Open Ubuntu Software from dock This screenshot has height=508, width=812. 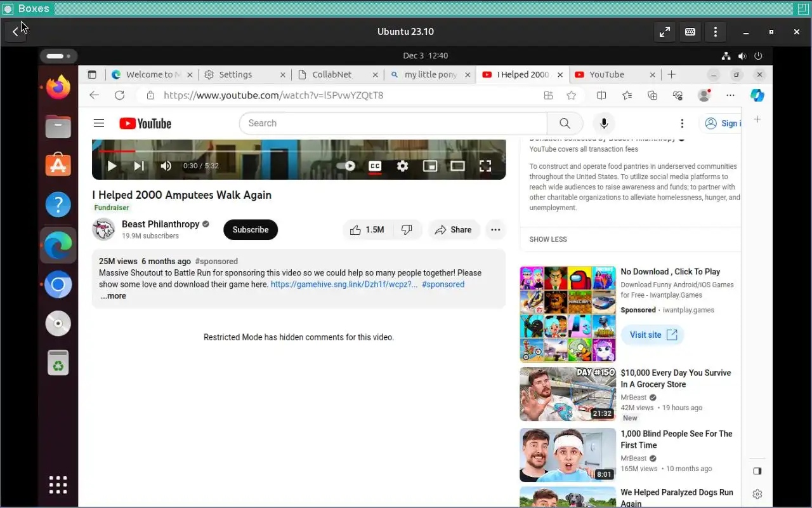point(58,166)
